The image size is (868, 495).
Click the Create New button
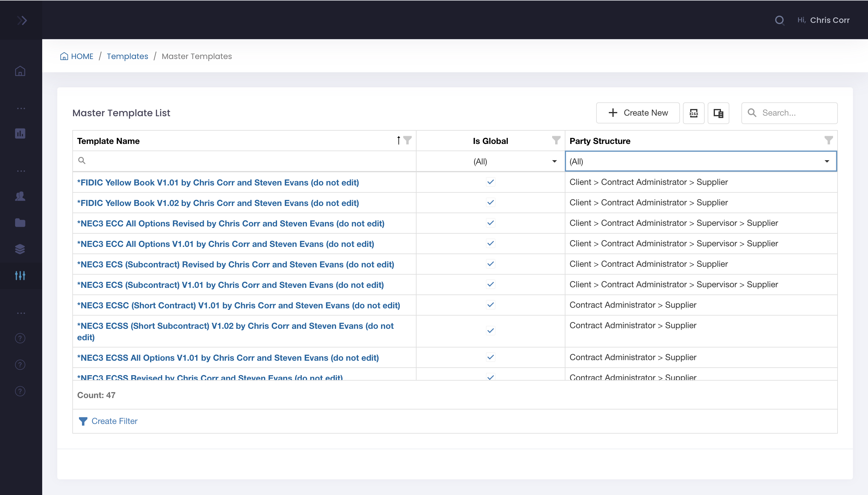pyautogui.click(x=638, y=113)
